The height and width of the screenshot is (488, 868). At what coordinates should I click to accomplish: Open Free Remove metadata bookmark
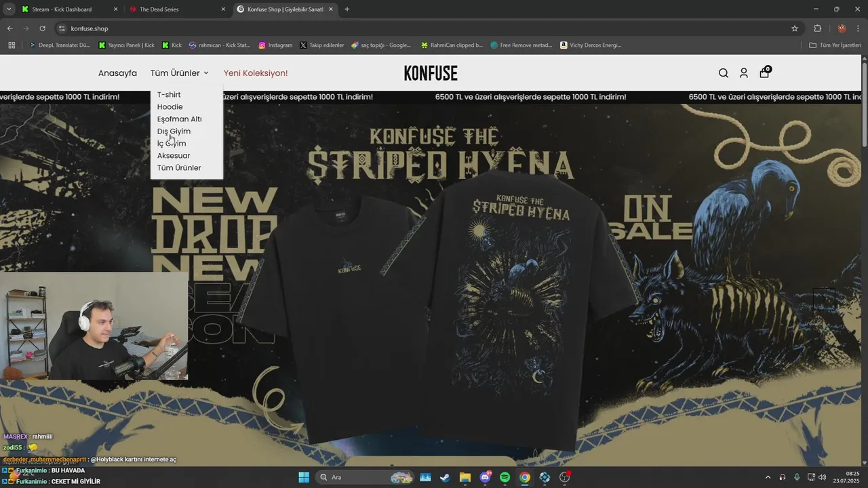[x=521, y=45]
